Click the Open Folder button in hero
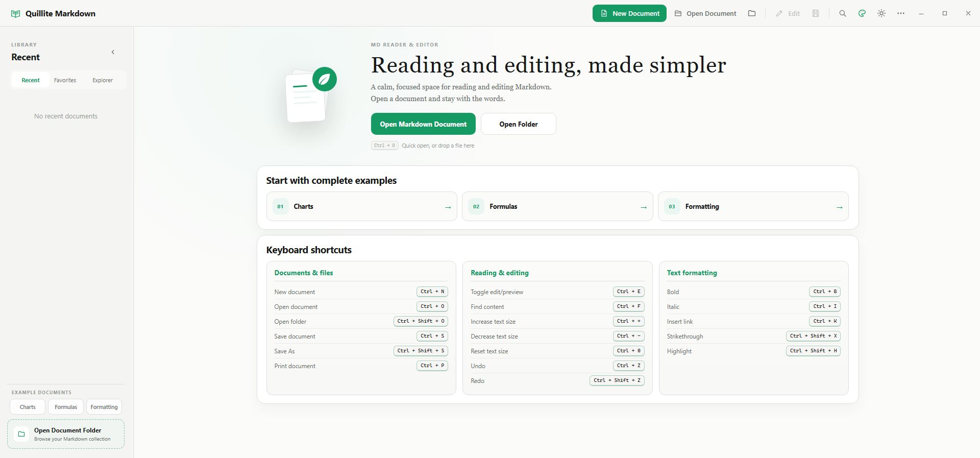 pyautogui.click(x=519, y=124)
